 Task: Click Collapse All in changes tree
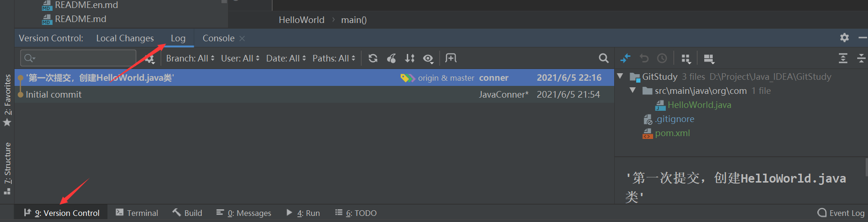(x=861, y=59)
